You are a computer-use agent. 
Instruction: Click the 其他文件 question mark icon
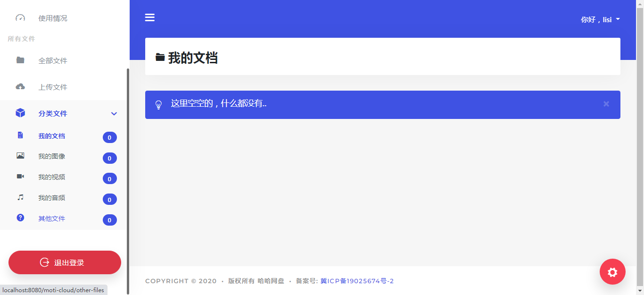[x=20, y=218]
